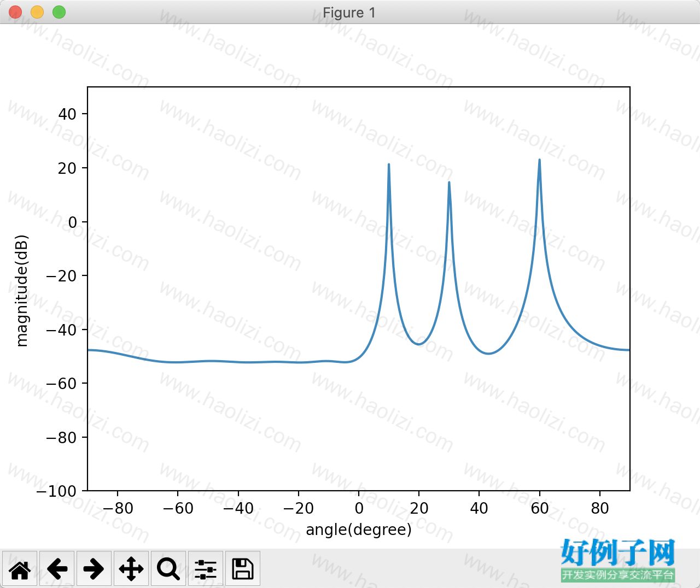Click the y-axis tick label −100

(x=57, y=491)
